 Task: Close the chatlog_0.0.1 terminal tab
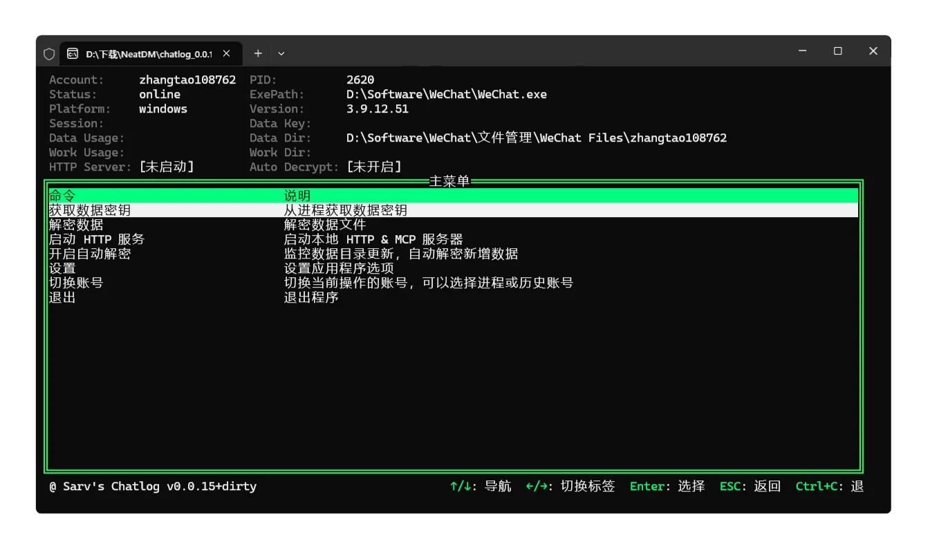coord(226,53)
